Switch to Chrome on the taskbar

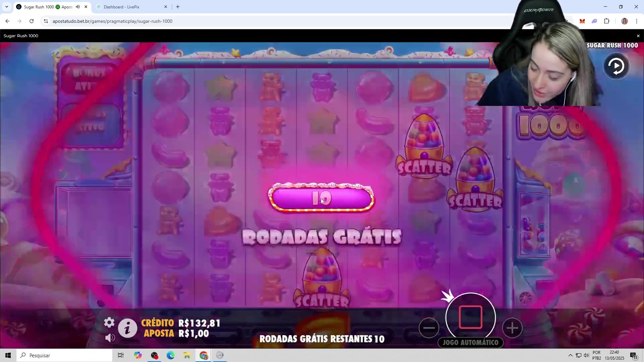204,355
